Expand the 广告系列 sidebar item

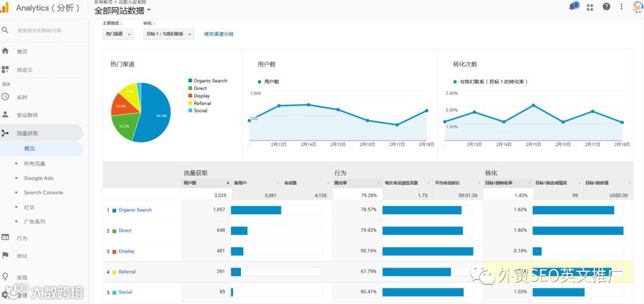(x=16, y=222)
